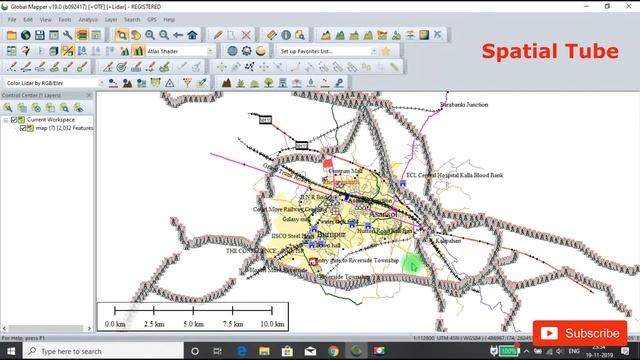The image size is (640, 360).
Task: Click the Zoom Out magnifier icon
Action: pos(164,35)
